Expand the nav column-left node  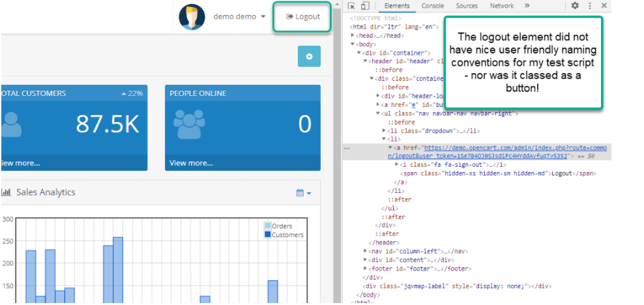coord(366,251)
